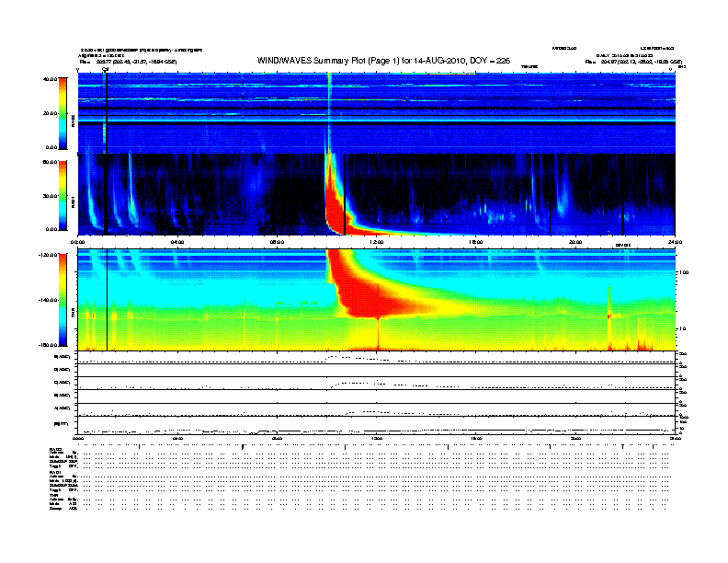
Task: Click the 40.00 label on RAD2 scale
Action: (x=50, y=79)
